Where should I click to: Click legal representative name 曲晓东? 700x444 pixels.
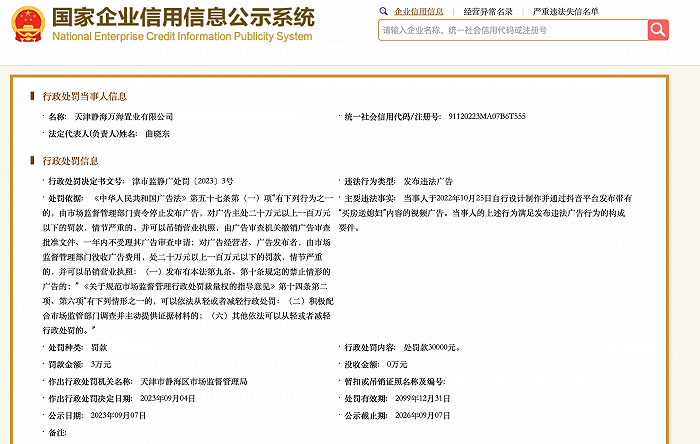[155, 133]
